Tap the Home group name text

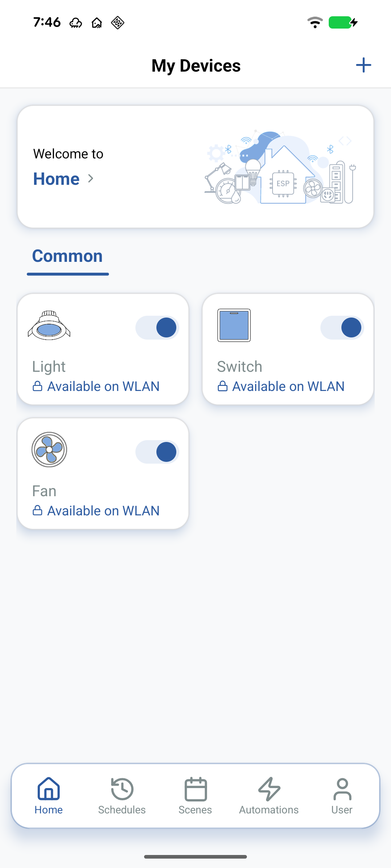click(56, 179)
